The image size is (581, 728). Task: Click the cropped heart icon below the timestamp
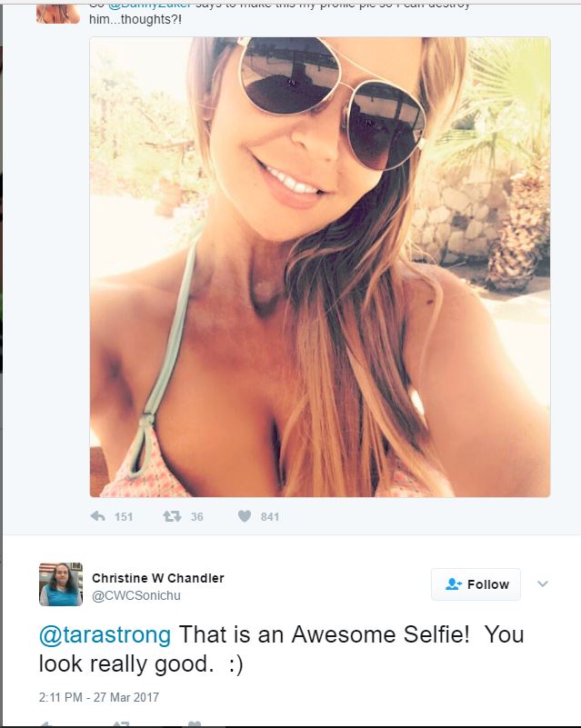[x=195, y=724]
